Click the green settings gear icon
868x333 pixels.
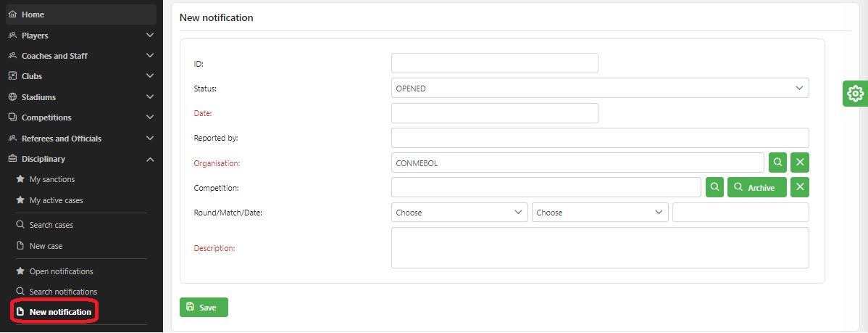855,94
